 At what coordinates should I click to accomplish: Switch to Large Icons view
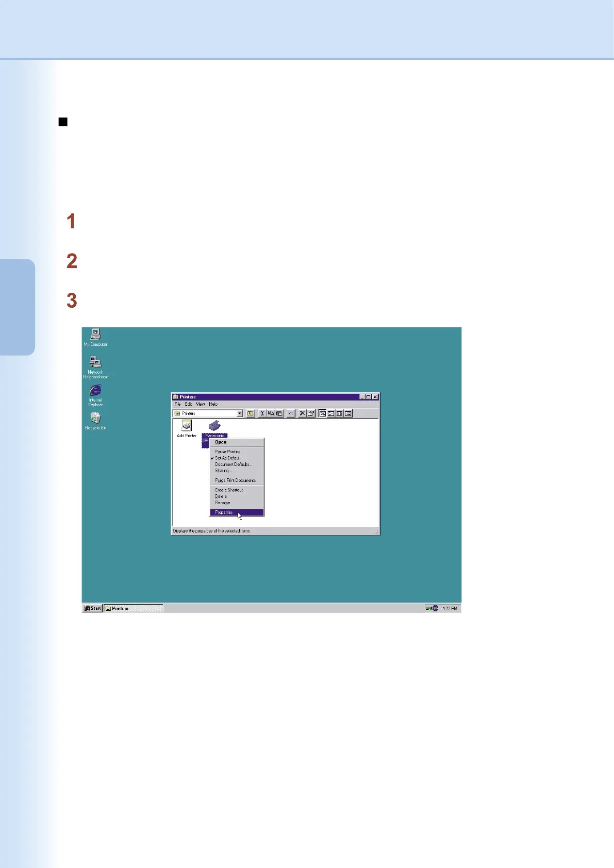pos(323,413)
